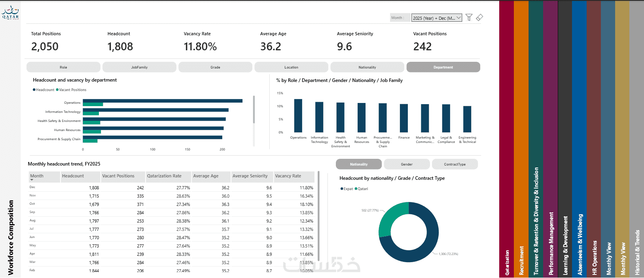Click the Qatar logo icon
This screenshot has width=644, height=278.
tap(10, 12)
